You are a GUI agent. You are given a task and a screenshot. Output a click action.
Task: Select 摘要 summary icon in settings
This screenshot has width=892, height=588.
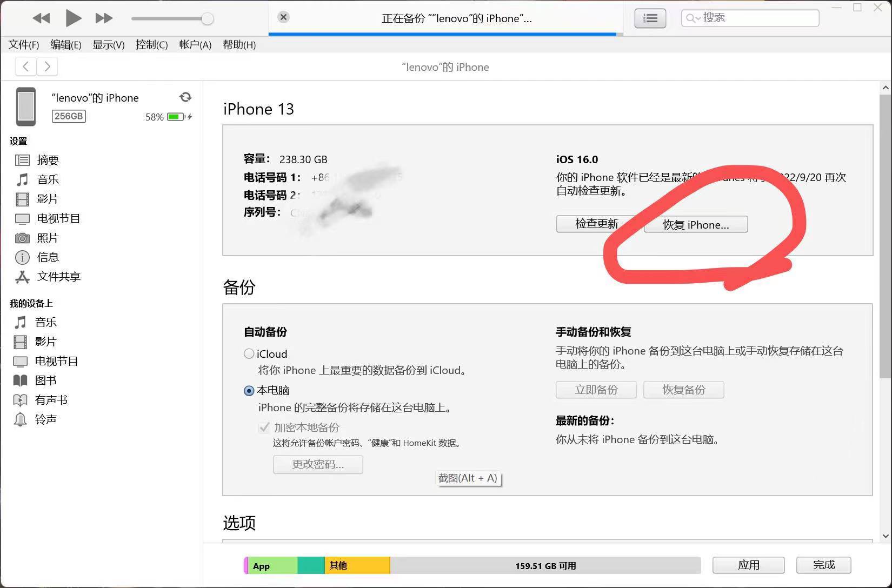(22, 160)
